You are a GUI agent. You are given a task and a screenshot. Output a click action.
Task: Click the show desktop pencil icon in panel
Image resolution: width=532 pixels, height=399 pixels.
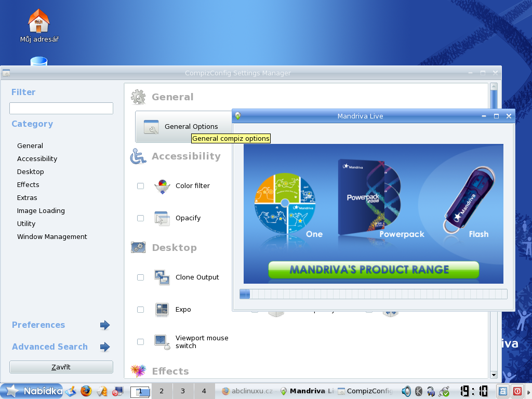[x=71, y=391]
